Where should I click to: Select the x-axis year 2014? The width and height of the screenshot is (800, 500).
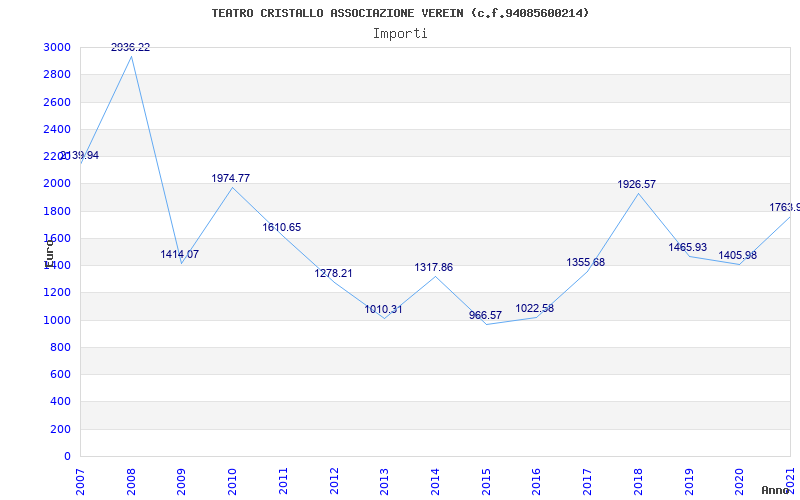pyautogui.click(x=436, y=481)
